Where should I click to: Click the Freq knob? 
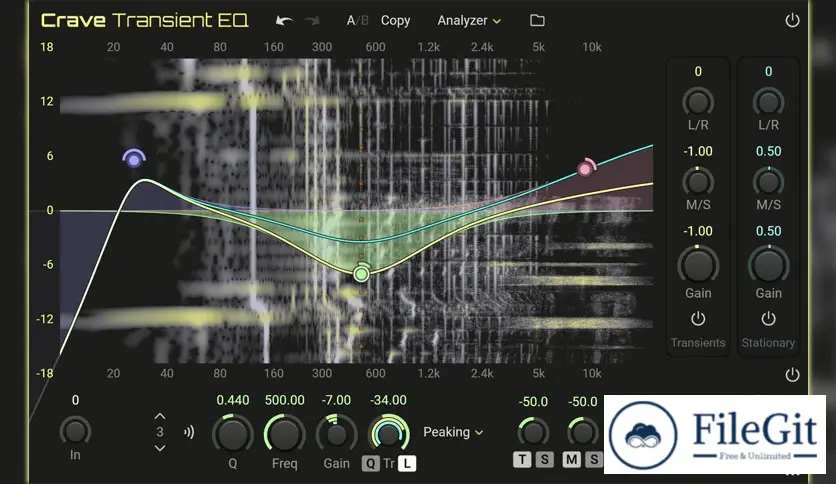284,433
